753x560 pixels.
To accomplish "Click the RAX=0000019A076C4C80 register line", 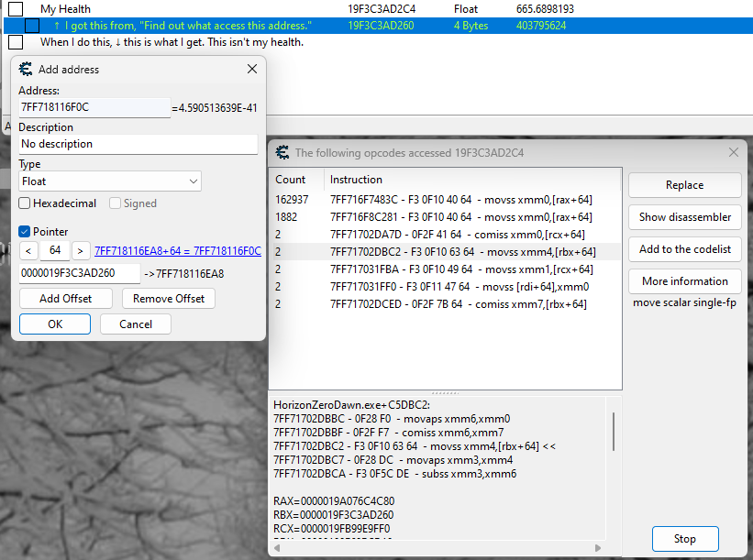I will [334, 501].
